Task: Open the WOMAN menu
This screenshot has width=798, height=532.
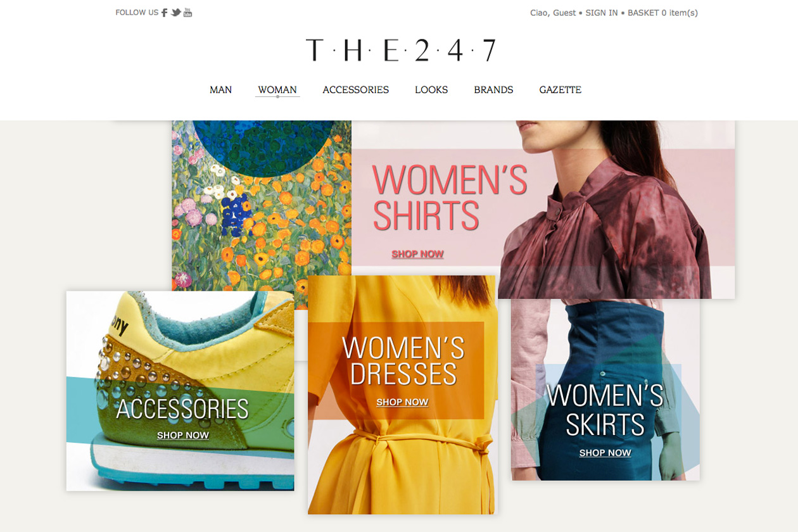Action: point(277,90)
